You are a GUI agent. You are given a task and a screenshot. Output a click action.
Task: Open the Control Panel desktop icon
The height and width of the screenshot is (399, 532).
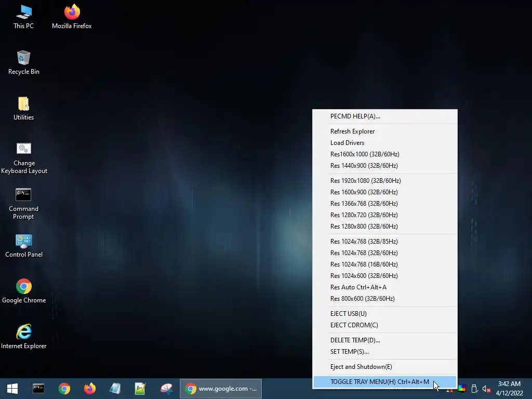tap(24, 246)
